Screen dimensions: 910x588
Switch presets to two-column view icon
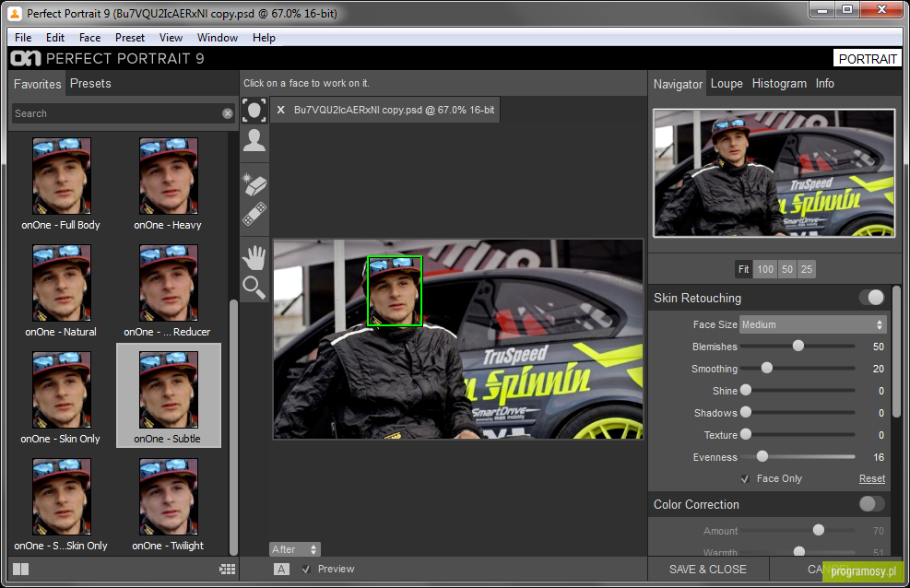click(x=21, y=569)
